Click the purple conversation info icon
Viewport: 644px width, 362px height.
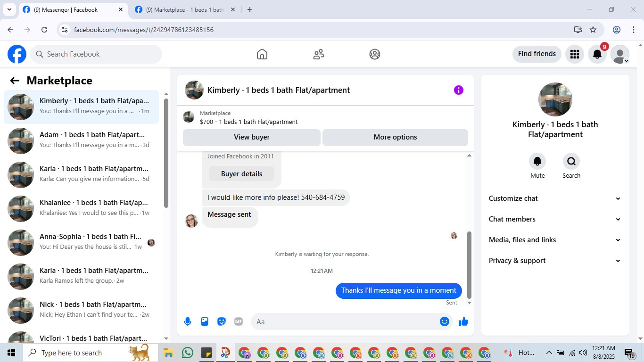[x=459, y=90]
